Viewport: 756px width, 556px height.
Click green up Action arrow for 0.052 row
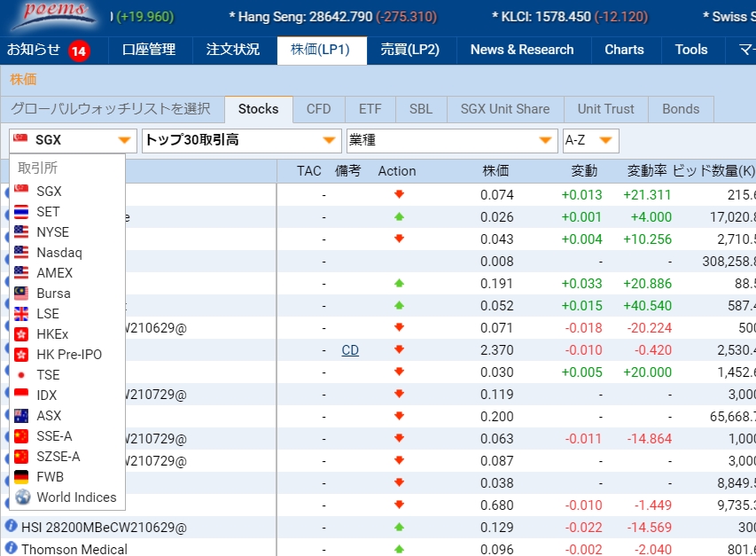coord(399,305)
